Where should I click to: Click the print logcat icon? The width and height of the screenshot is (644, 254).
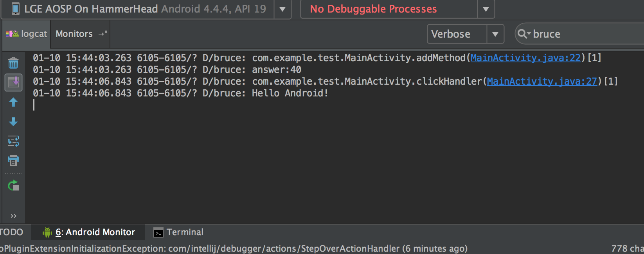pos(13,160)
